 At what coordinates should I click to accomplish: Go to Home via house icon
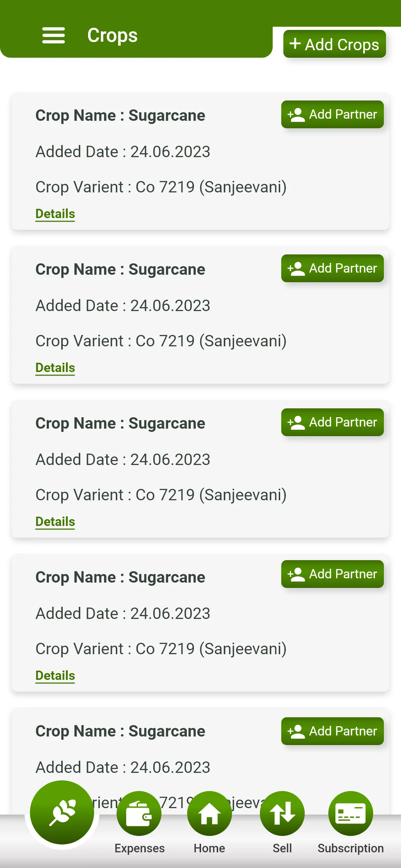(x=209, y=813)
